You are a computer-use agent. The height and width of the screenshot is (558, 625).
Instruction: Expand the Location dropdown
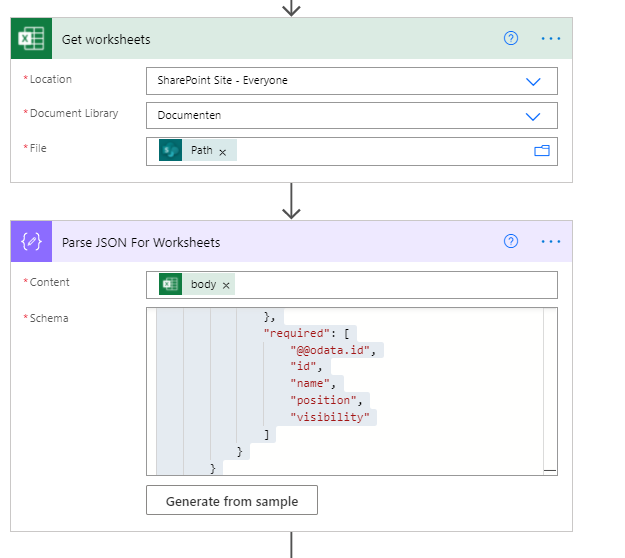tap(533, 81)
